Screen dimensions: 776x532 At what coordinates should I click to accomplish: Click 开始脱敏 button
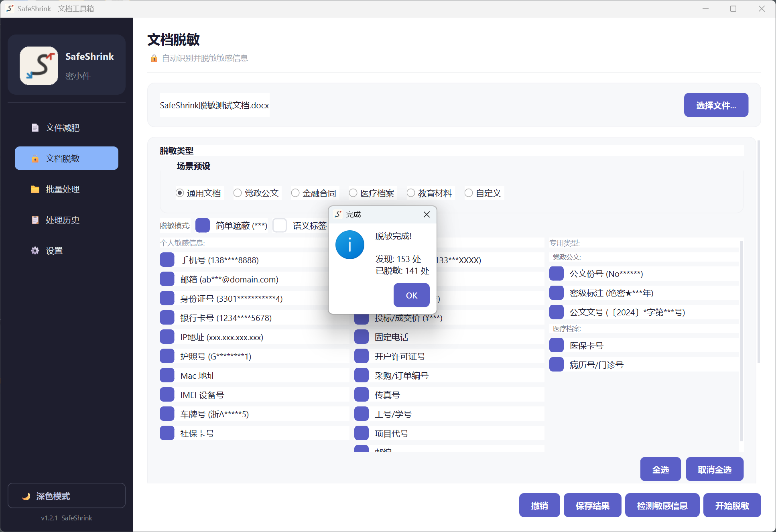[x=732, y=506]
